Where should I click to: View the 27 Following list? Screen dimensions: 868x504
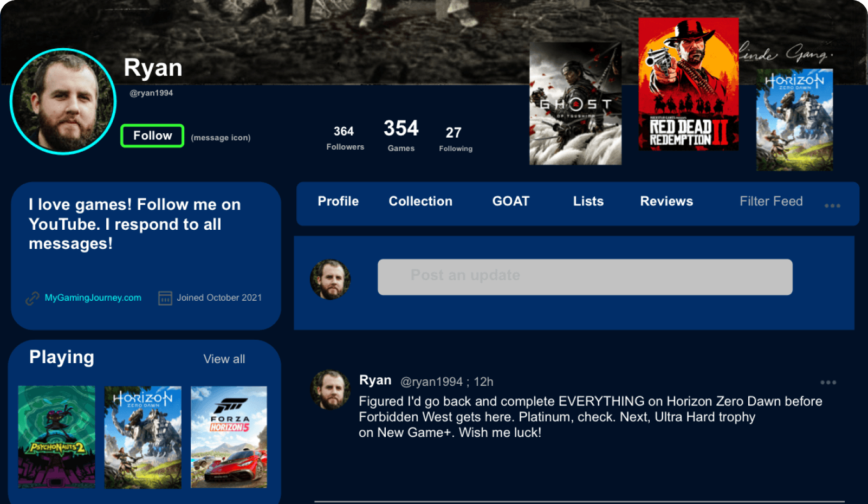click(455, 139)
